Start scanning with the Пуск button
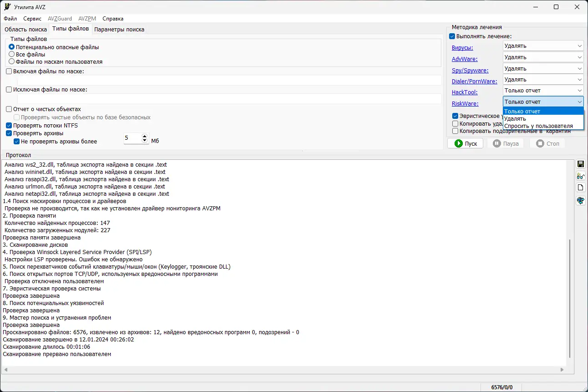 click(465, 143)
